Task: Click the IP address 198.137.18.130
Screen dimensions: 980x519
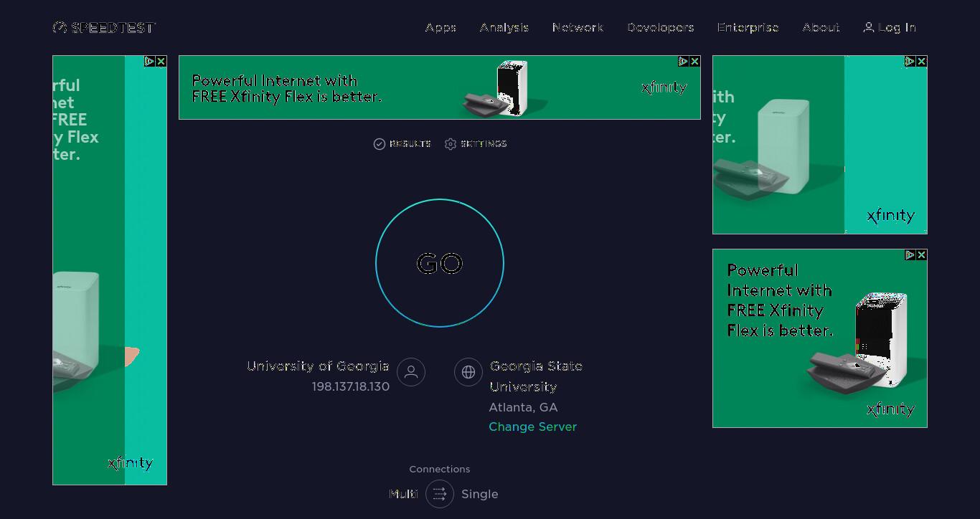Action: pos(351,386)
